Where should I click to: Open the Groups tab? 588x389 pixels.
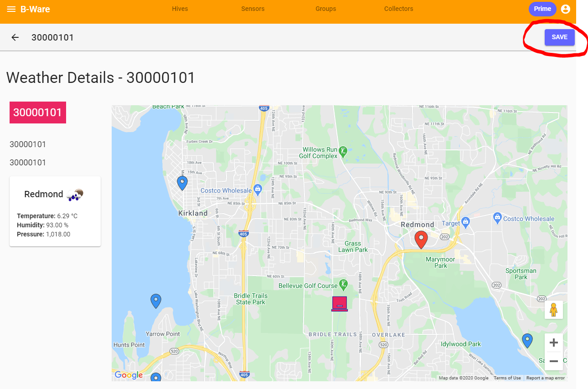(x=326, y=9)
